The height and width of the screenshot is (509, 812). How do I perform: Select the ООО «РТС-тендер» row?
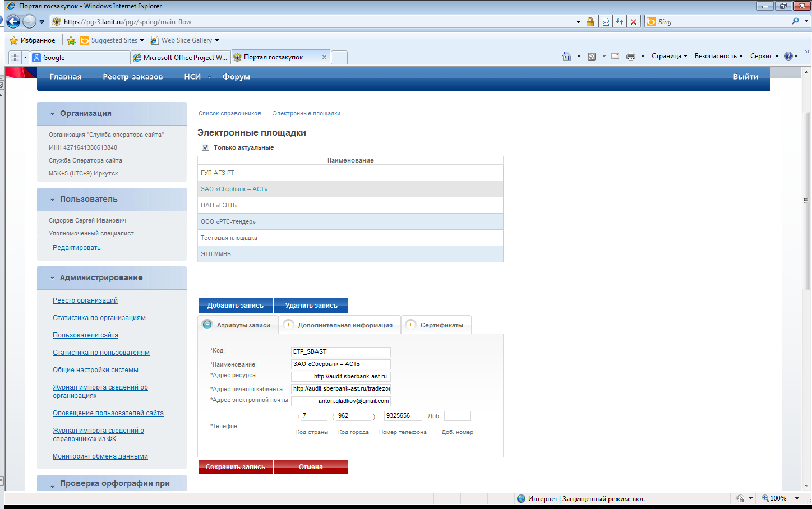(x=350, y=221)
